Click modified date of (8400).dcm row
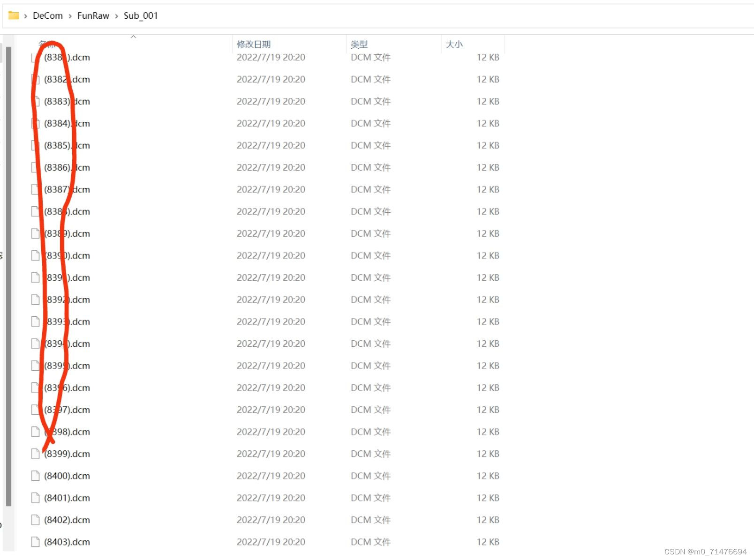The image size is (754, 560). 271,476
